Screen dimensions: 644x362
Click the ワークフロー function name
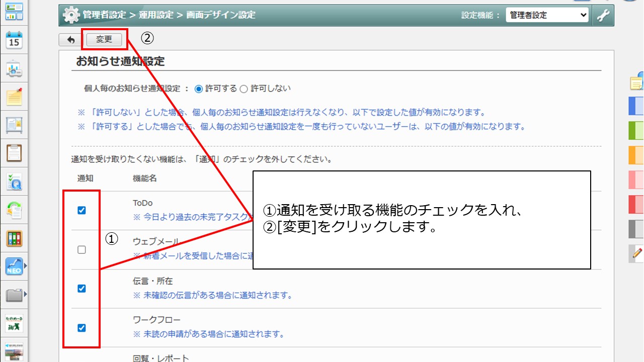pos(156,320)
